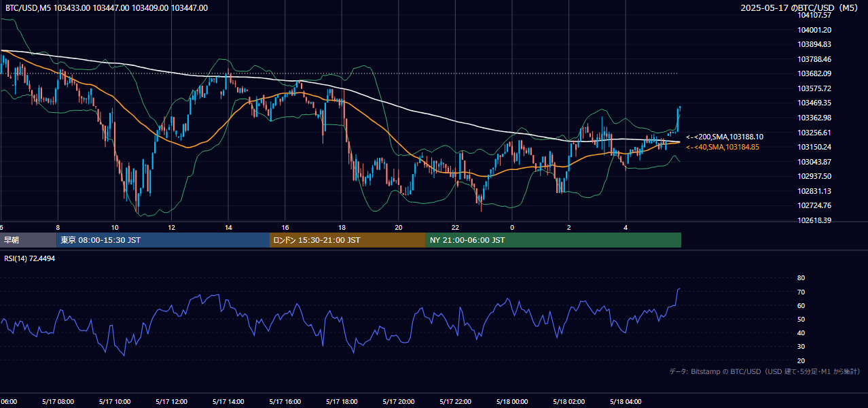Screen dimensions: 868x408
Task: Click price axis label 104001.20
Action: pyautogui.click(x=814, y=30)
